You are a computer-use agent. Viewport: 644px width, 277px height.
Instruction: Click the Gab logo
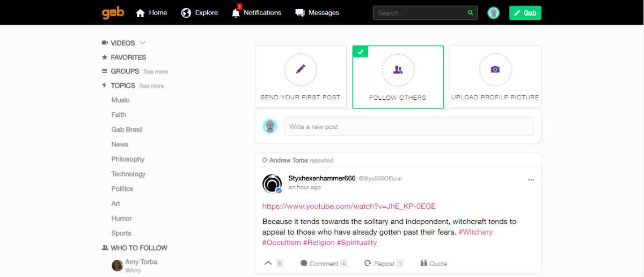coord(113,12)
